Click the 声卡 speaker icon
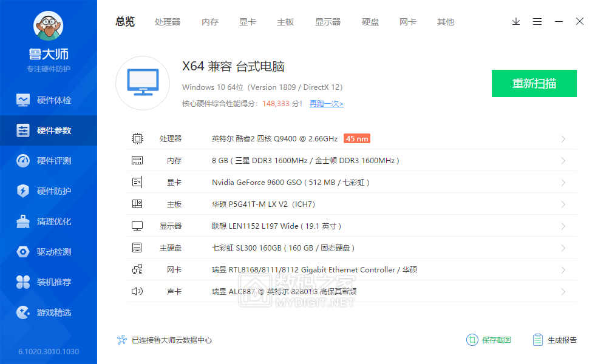Image resolution: width=595 pixels, height=364 pixels. [137, 291]
